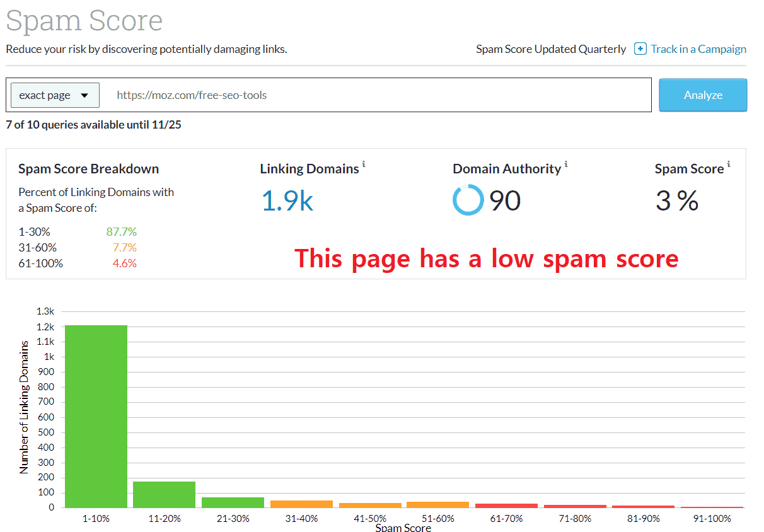Viewport: 764px width, 532px height.
Task: Click the 7.7% orange percentage value
Action: [x=124, y=247]
